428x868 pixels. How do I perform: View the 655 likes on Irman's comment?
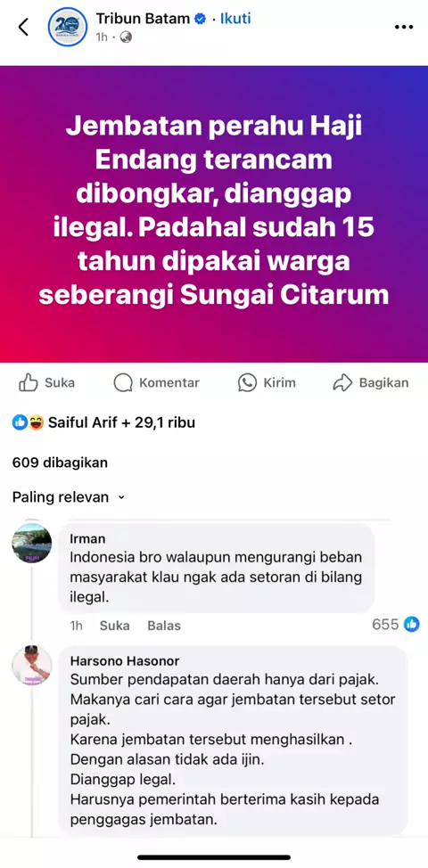coord(395,625)
